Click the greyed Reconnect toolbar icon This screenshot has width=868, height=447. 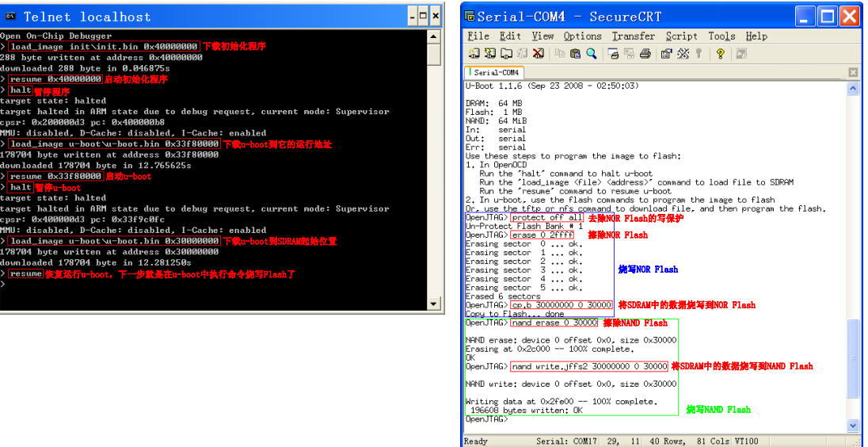522,53
